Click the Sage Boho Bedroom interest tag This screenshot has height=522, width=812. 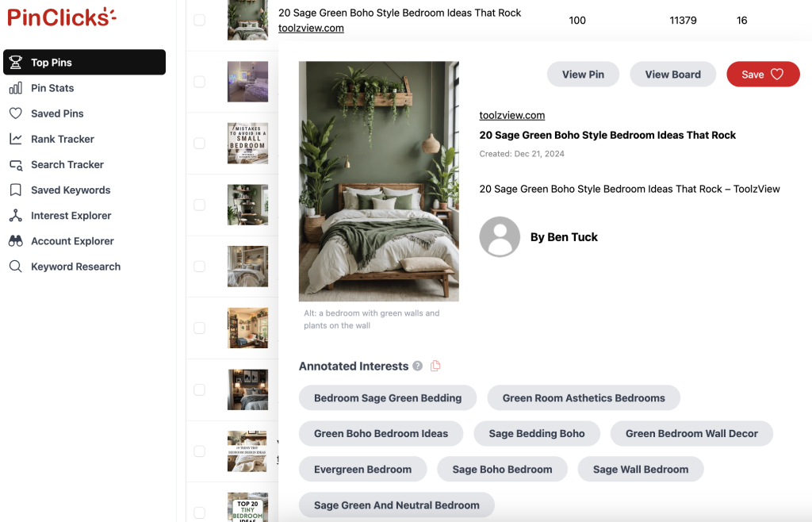[x=502, y=469]
